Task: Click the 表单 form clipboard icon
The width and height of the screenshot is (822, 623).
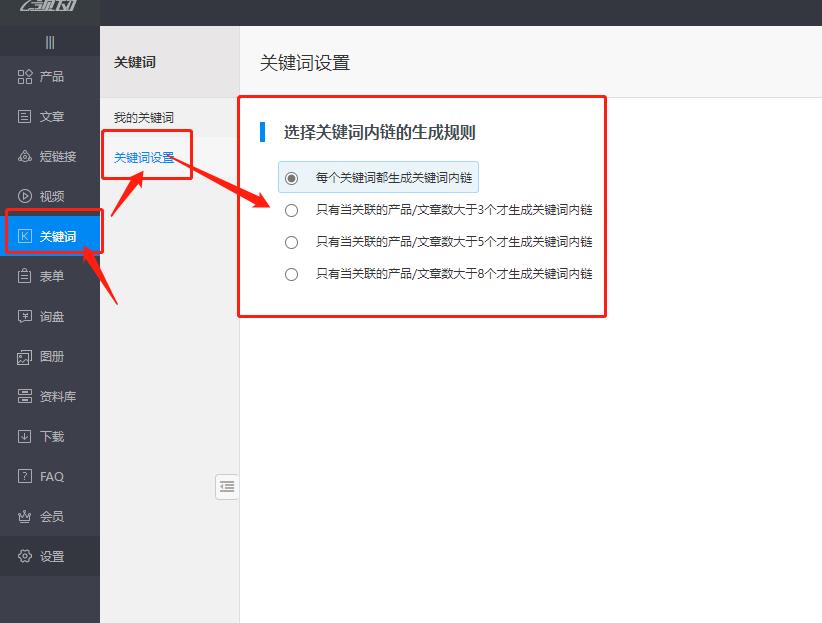Action: (x=25, y=277)
